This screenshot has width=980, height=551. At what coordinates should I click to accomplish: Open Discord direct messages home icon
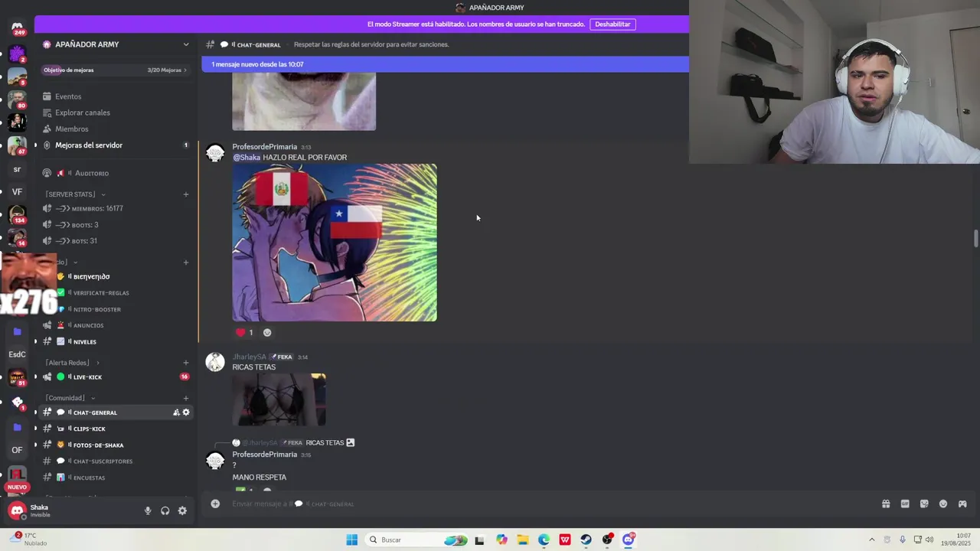pyautogui.click(x=17, y=28)
